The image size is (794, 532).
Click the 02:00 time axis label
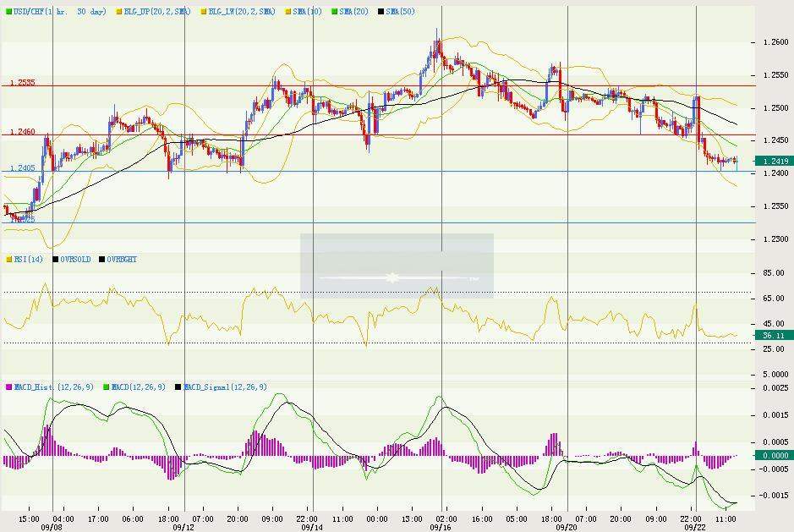click(x=447, y=518)
